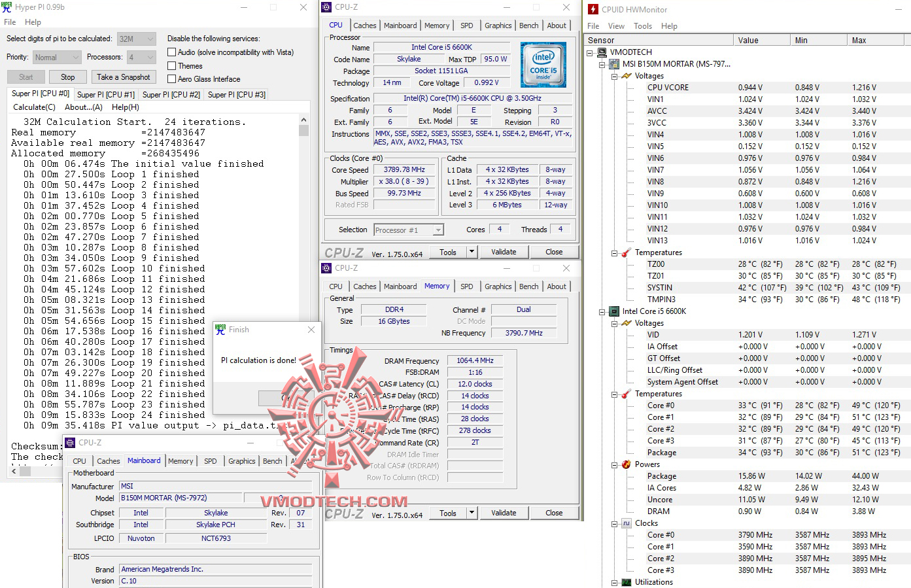Close the Finish dialog with X

311,330
